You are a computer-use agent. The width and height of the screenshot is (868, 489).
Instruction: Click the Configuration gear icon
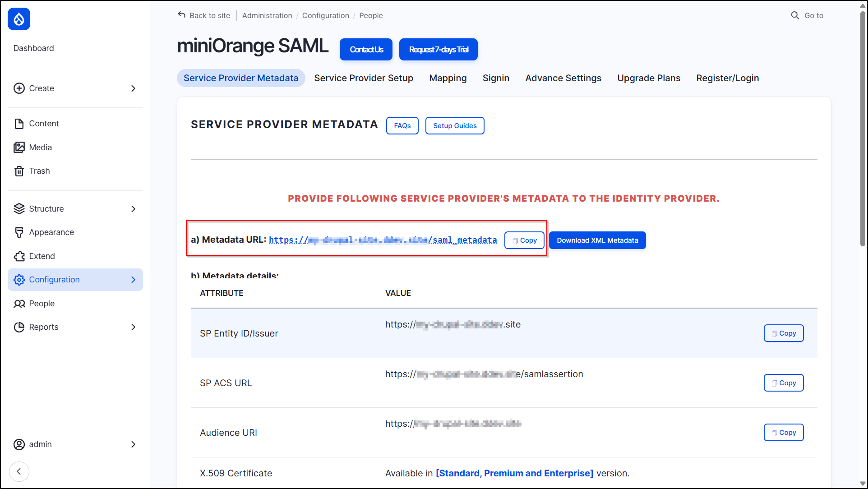tap(19, 280)
